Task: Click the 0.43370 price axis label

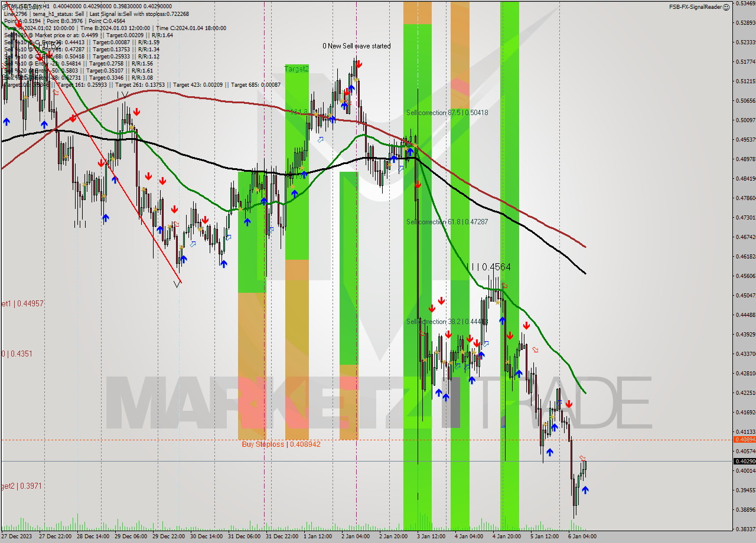Action: (x=744, y=354)
